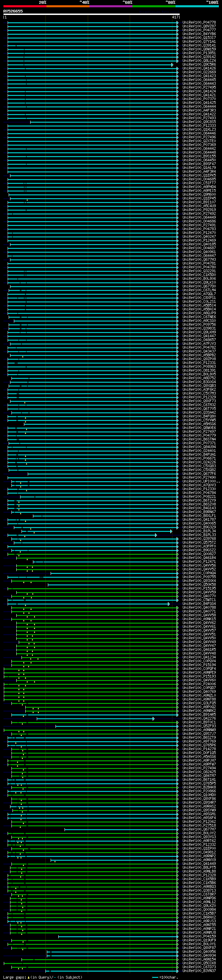Viewport: 222px width, 980px height.
Task: Open hit UniRef100_Q9C5R6
Action: coord(199,65)
